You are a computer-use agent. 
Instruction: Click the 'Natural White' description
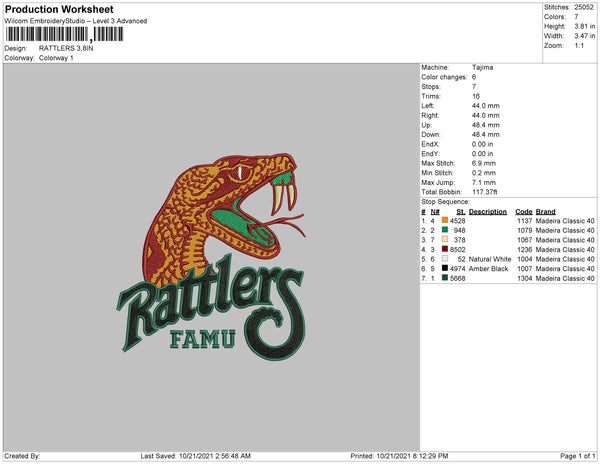pos(490,259)
